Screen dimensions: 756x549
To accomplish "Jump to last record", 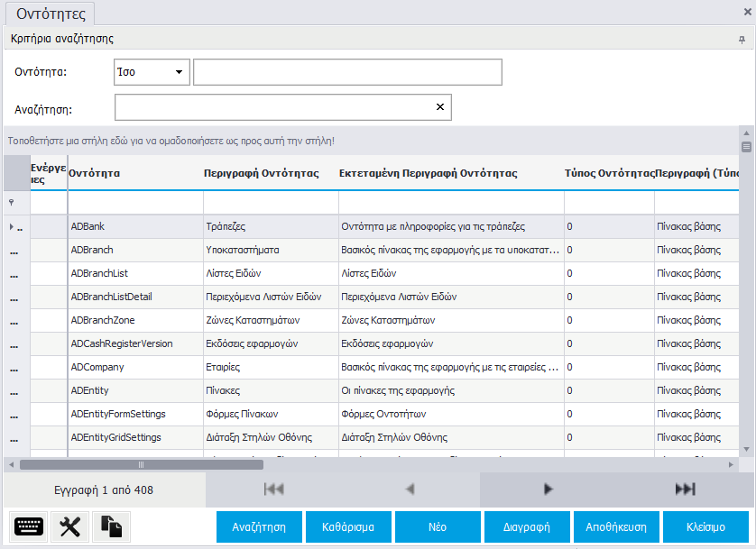I will (x=685, y=490).
